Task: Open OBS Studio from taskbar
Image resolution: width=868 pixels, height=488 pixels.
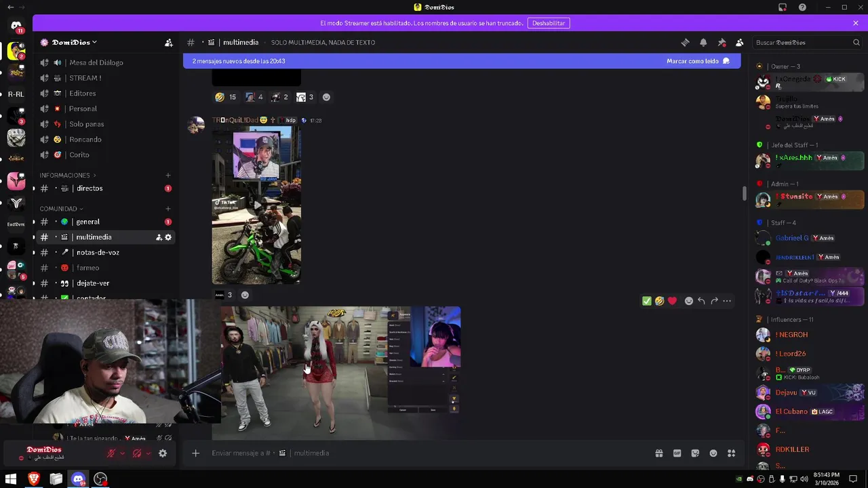Action: 100,479
